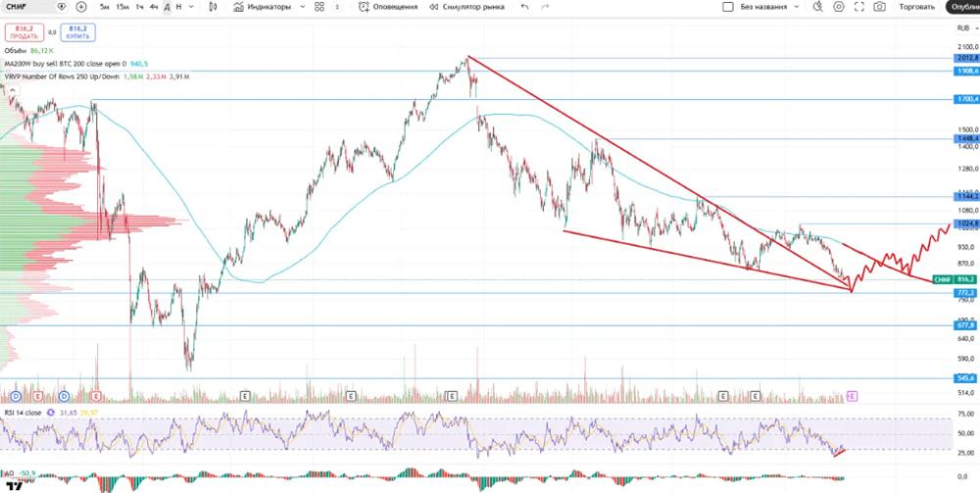Create an alert via Оповещения

point(388,7)
